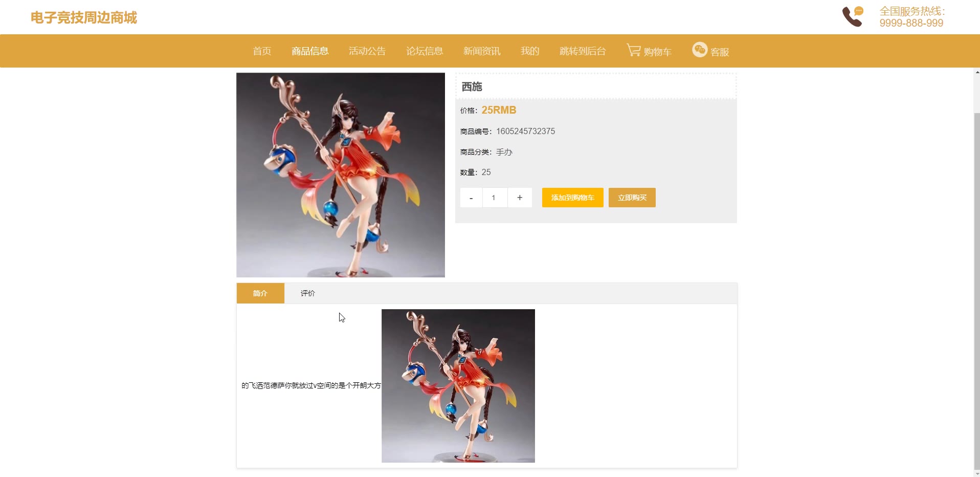The width and height of the screenshot is (980, 477).
Task: Click the scrollbar up arrow
Action: pyautogui.click(x=977, y=72)
